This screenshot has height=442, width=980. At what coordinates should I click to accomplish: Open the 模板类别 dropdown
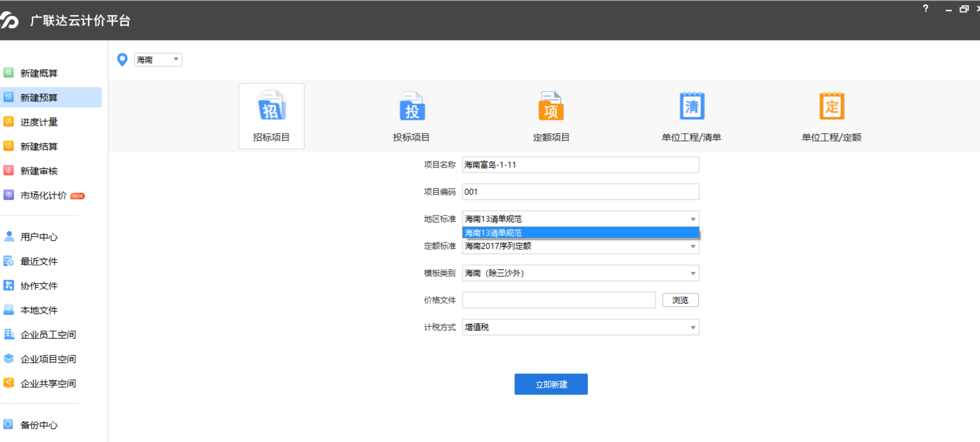581,273
